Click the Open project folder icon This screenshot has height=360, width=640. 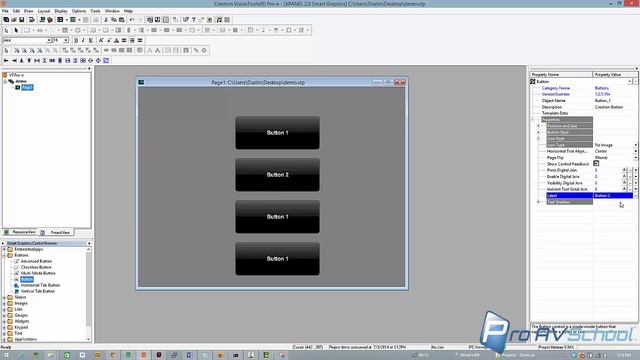[x=14, y=20]
